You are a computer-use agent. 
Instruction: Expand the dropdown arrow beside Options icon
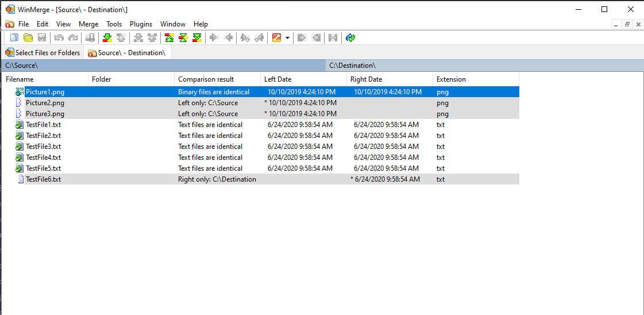click(287, 38)
